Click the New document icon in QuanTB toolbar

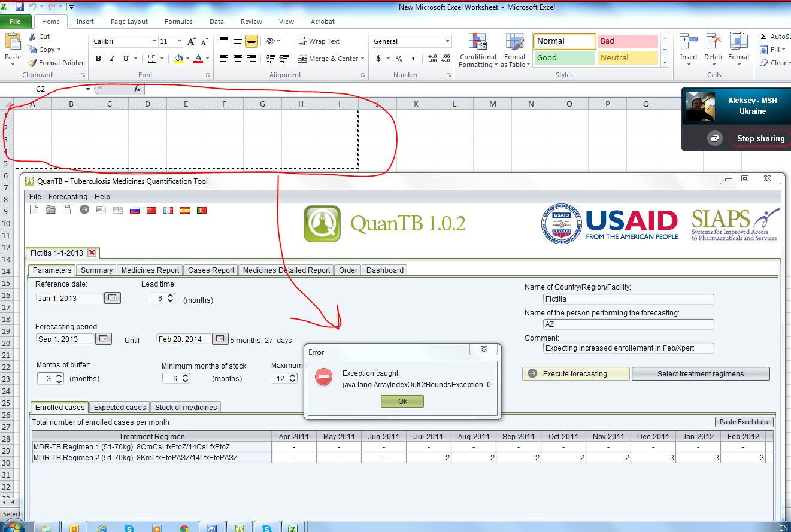coord(34,210)
